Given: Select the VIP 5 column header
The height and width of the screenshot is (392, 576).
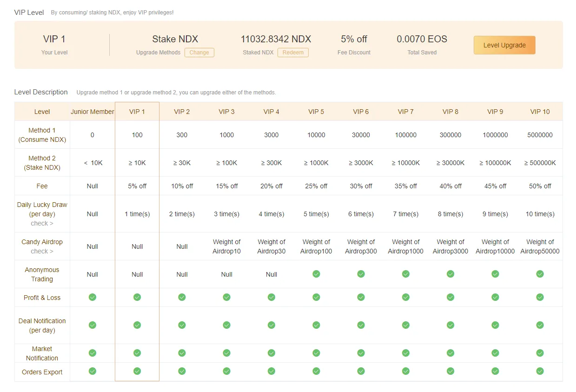Looking at the screenshot, I should point(316,112).
